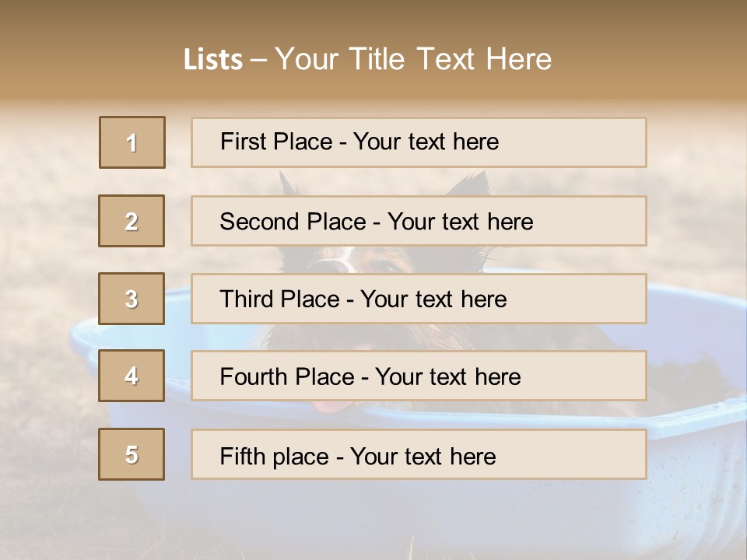Image resolution: width=747 pixels, height=560 pixels.
Task: Select the number 1 box
Action: tap(132, 142)
